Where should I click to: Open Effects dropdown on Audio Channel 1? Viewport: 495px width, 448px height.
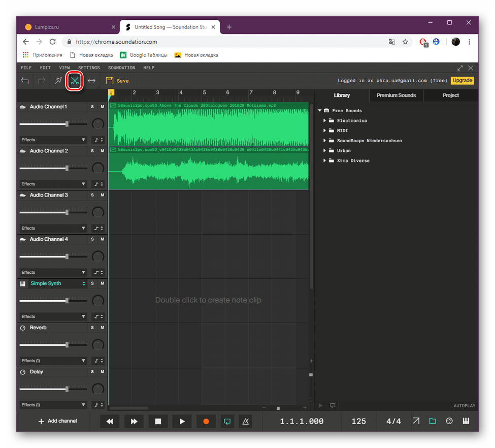click(53, 140)
